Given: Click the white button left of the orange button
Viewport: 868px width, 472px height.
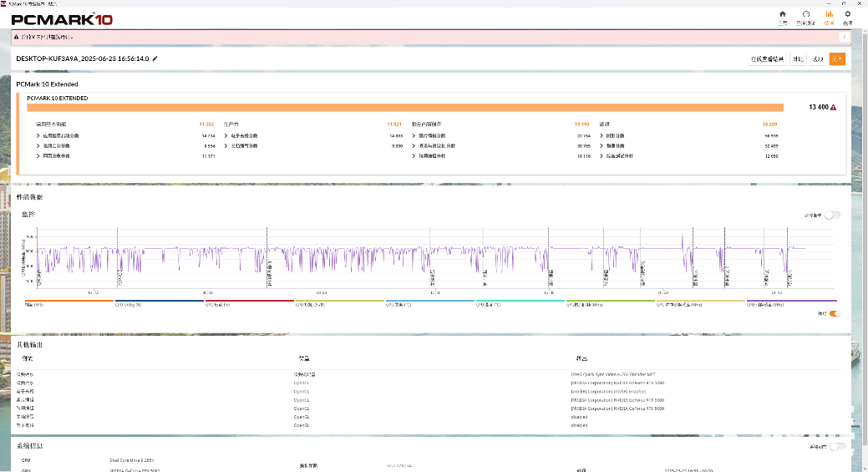Looking at the screenshot, I should click(818, 58).
